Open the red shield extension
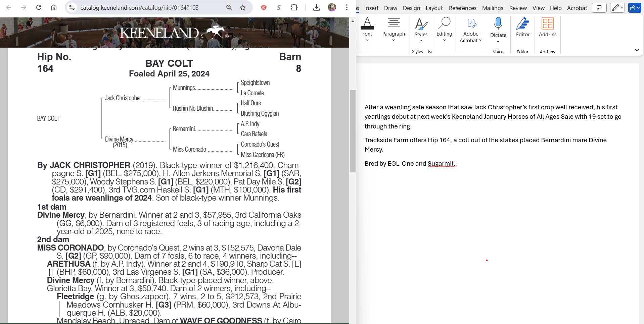The image size is (644, 324). pos(264,7)
